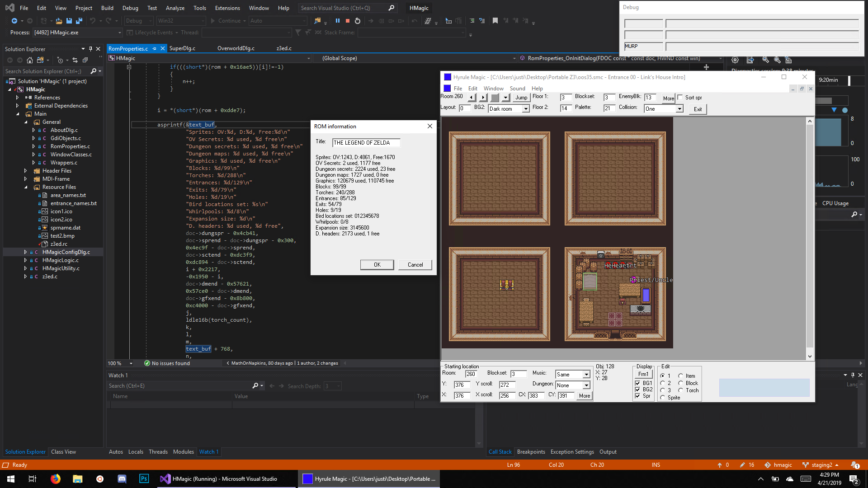This screenshot has width=868, height=488.
Task: Click OK in ROM information dialog
Action: coord(377,265)
